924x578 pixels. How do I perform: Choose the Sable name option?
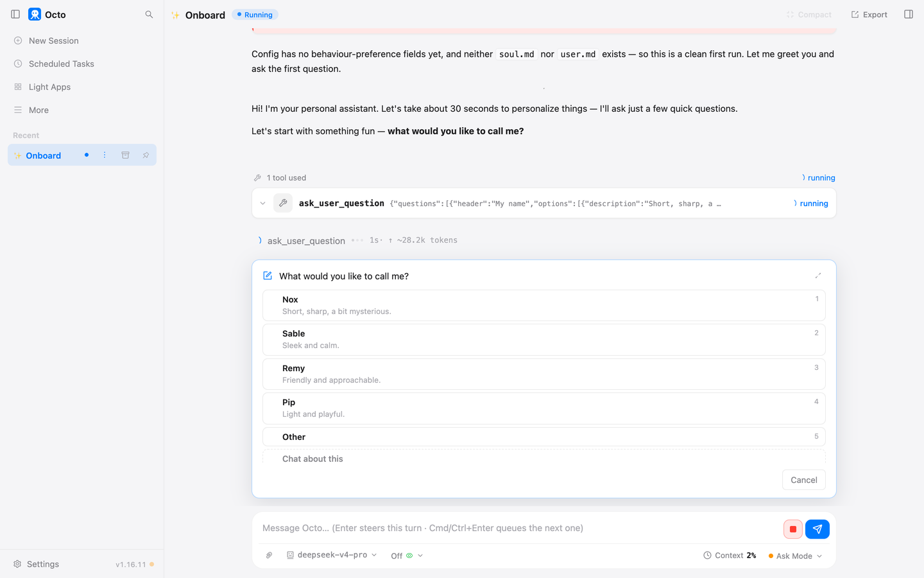543,339
